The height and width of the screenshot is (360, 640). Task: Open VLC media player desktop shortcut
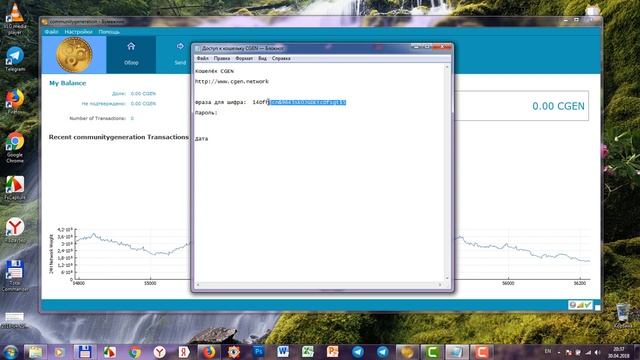coord(15,18)
